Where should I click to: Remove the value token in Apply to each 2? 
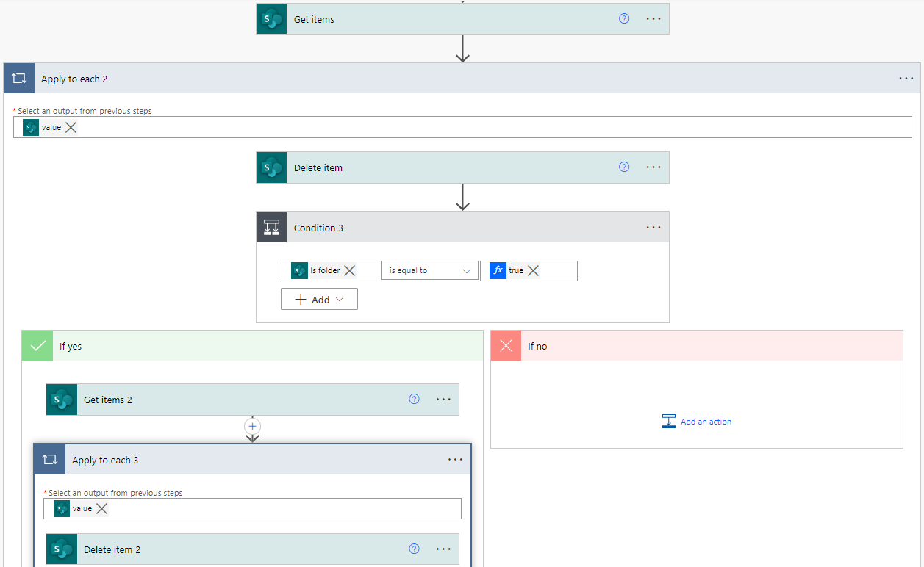point(71,127)
